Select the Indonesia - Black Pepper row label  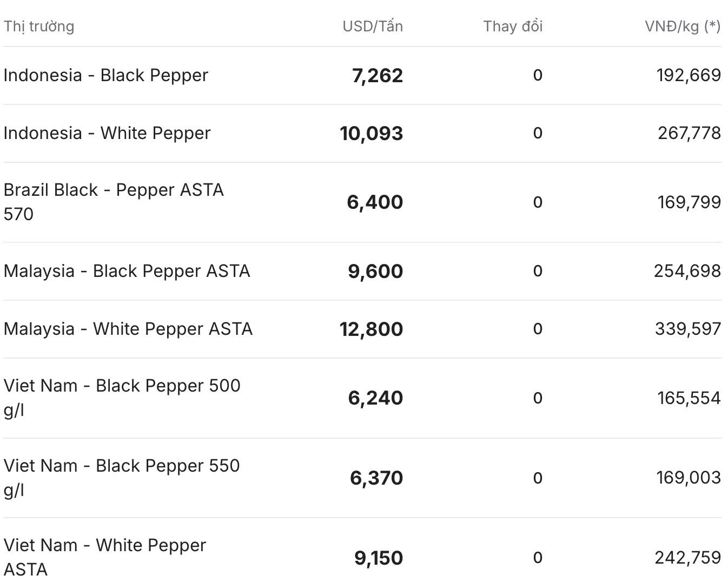[106, 75]
